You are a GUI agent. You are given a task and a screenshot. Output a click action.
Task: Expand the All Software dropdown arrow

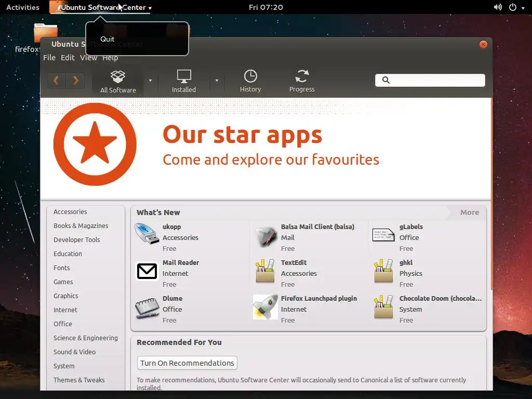150,81
